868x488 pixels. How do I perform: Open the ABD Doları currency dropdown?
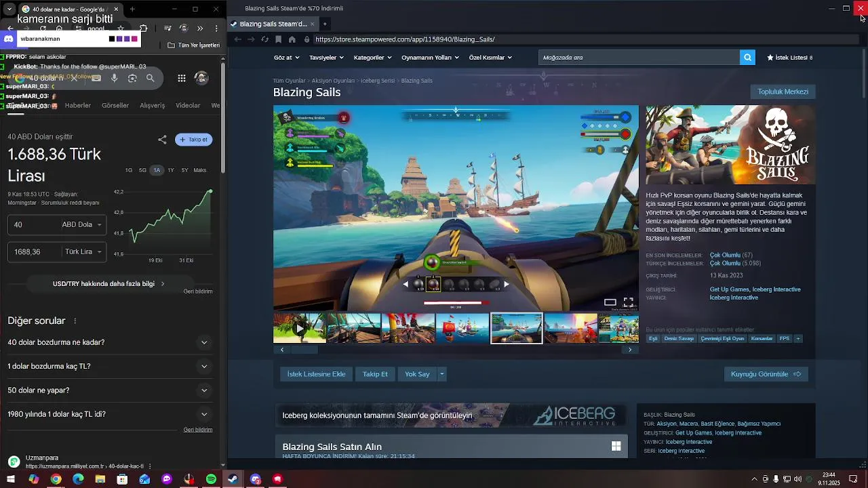tap(81, 224)
